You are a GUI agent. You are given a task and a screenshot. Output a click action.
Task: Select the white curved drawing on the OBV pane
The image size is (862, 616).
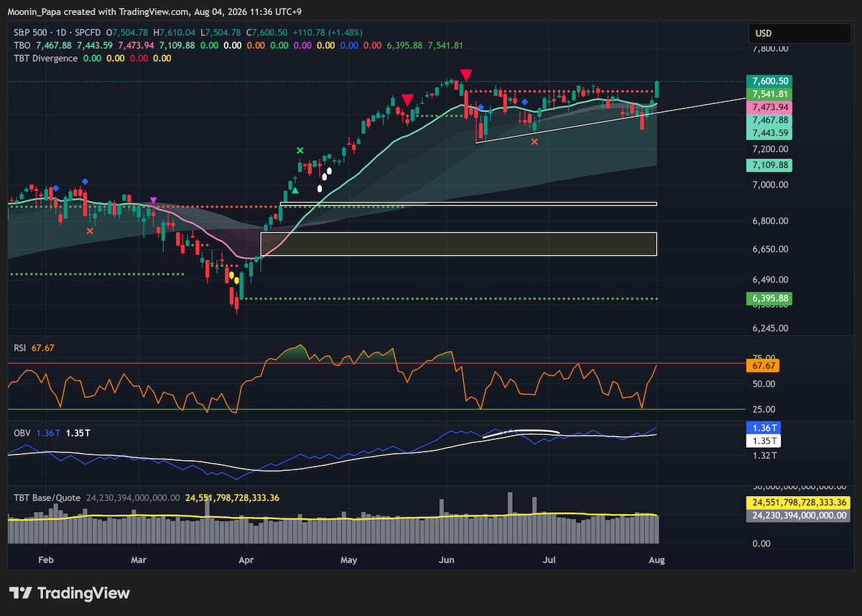[x=521, y=432]
